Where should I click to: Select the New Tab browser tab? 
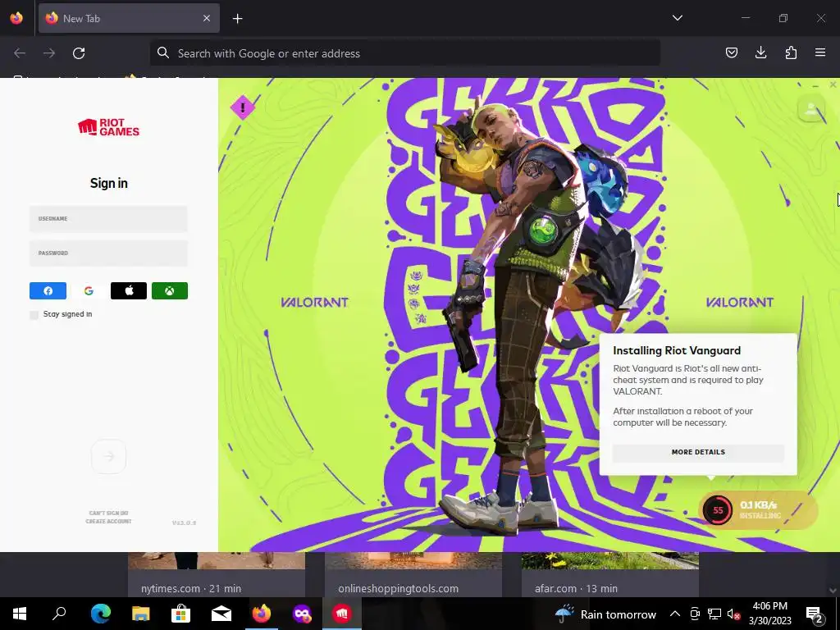pyautogui.click(x=129, y=18)
